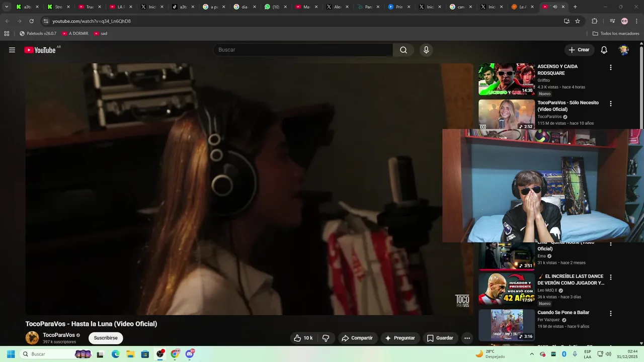Open ESP LAA language switcher
The image size is (644, 362).
click(588, 354)
